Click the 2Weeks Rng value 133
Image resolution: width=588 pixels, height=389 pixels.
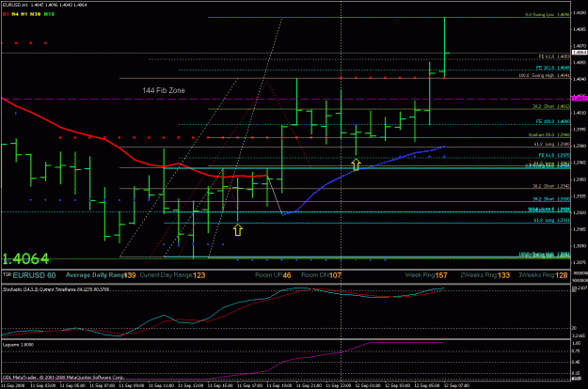click(x=503, y=275)
